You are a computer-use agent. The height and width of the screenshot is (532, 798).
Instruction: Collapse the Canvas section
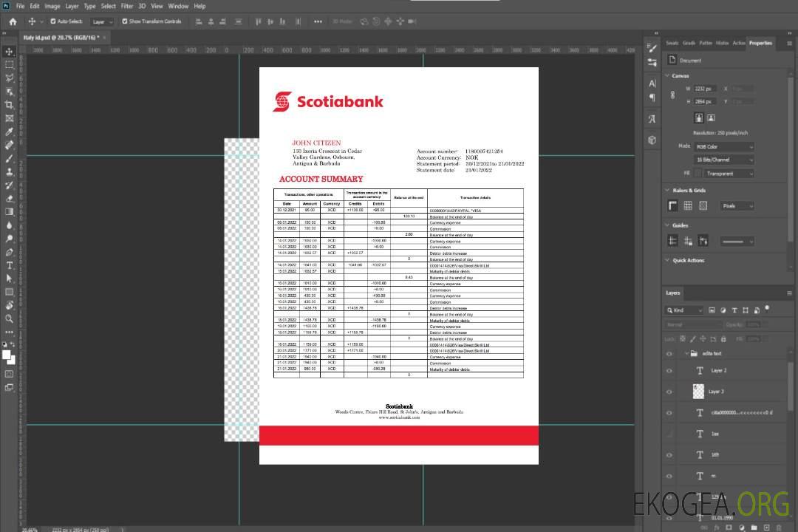pyautogui.click(x=667, y=75)
